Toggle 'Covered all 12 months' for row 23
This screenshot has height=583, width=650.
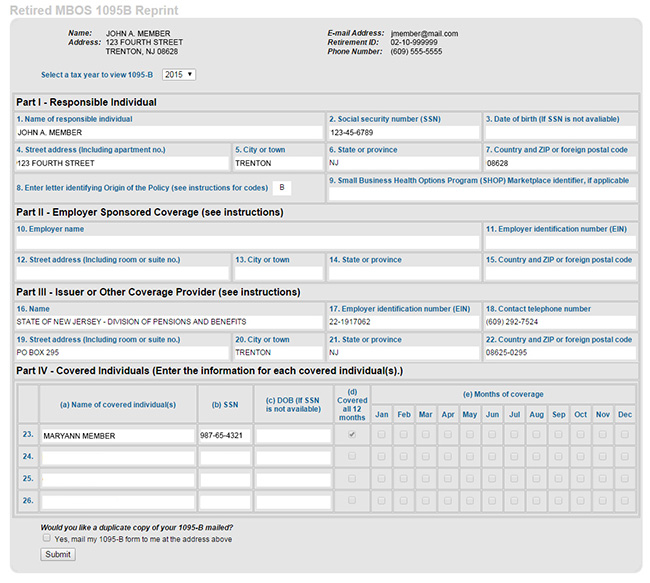pyautogui.click(x=352, y=435)
